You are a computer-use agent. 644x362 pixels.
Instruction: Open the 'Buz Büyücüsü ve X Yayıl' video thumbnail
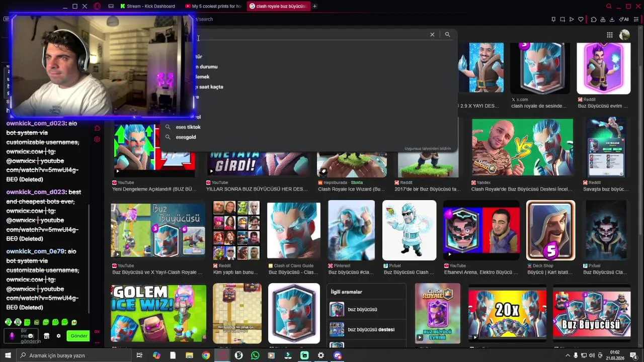(x=158, y=230)
